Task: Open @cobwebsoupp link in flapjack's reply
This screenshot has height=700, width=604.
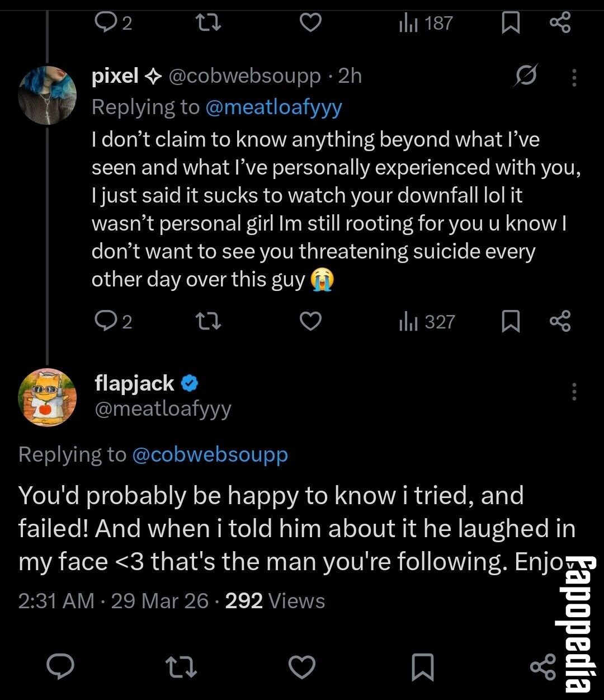Action: pos(210,454)
